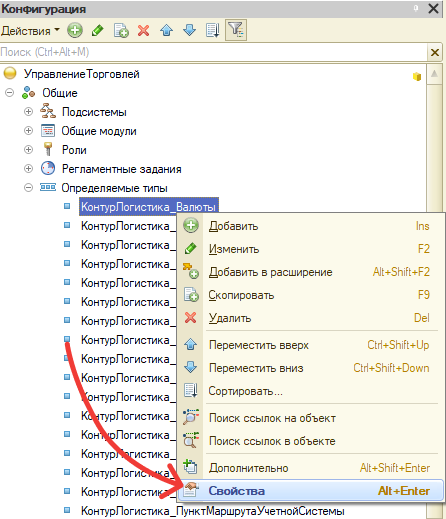
Task: Click the Alt+Shift+F2 shortcut label
Action: 401,272
